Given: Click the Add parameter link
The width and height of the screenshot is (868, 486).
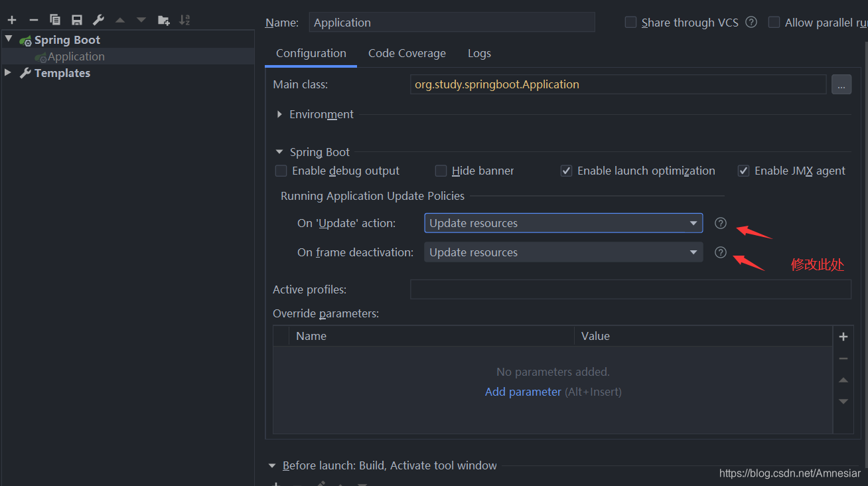Looking at the screenshot, I should [523, 392].
